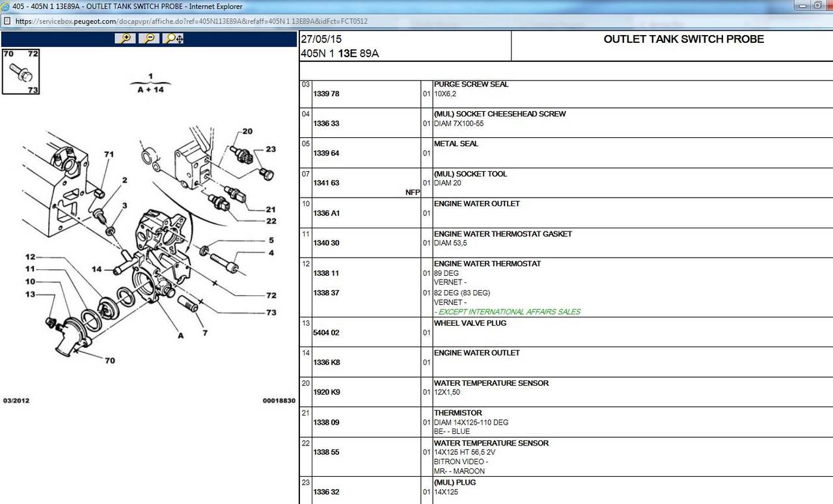Image resolution: width=833 pixels, height=504 pixels.
Task: Click the page icon in the address bar
Action: 7,21
